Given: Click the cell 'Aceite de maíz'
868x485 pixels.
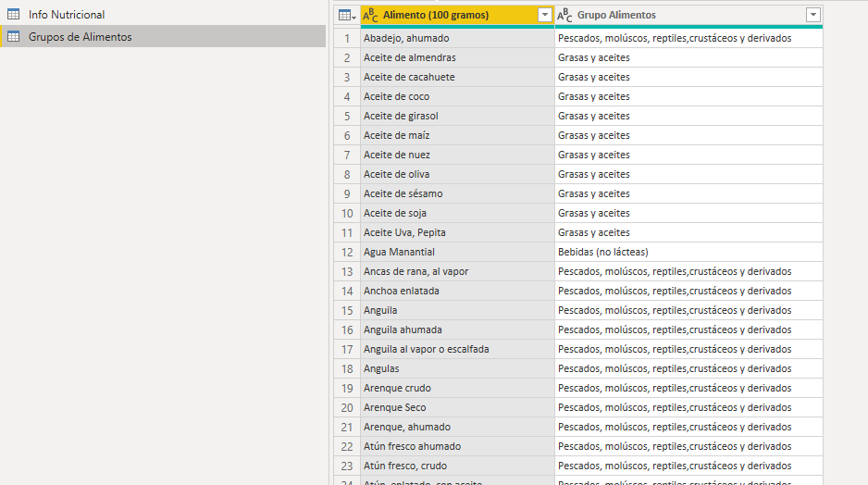Looking at the screenshot, I should [x=457, y=135].
